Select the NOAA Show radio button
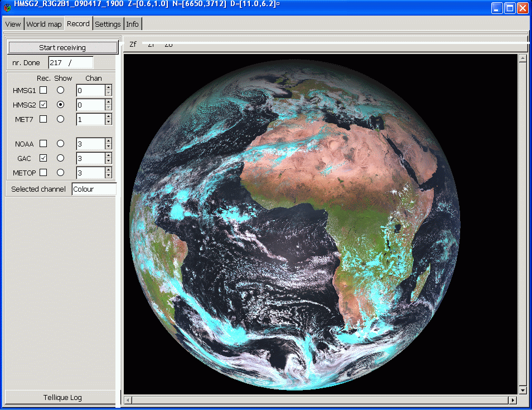The height and width of the screenshot is (410, 532). tap(61, 144)
